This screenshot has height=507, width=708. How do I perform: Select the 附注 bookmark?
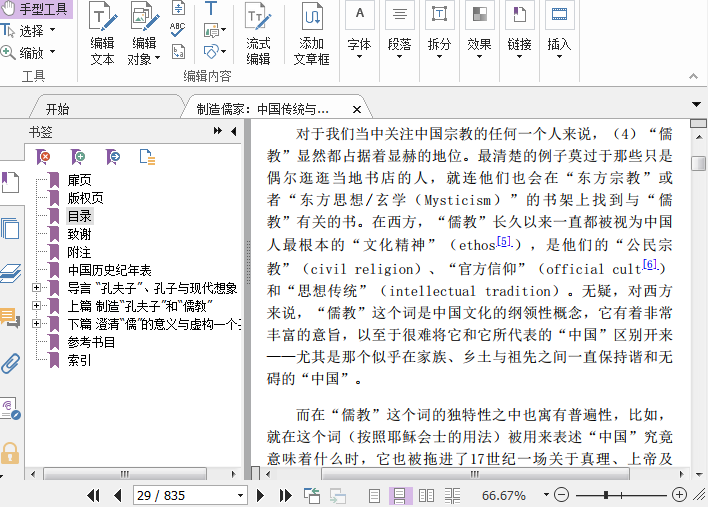pos(79,252)
